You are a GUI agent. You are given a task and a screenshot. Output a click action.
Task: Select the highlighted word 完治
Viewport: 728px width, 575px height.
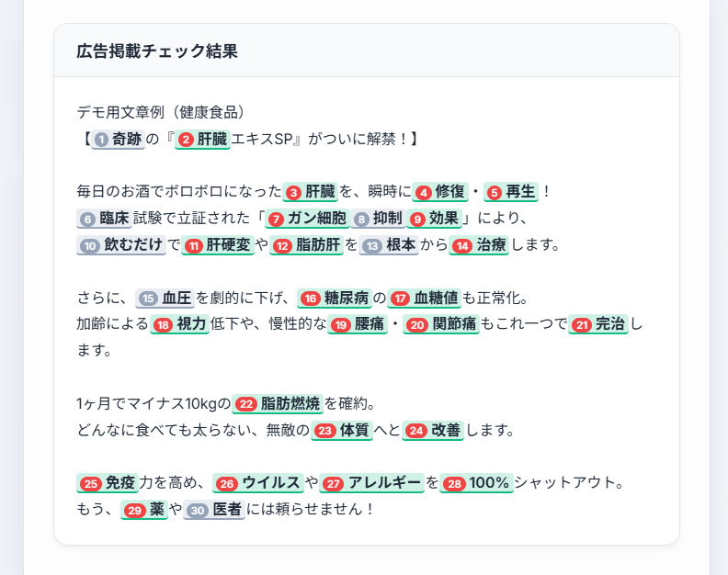pyautogui.click(x=609, y=324)
